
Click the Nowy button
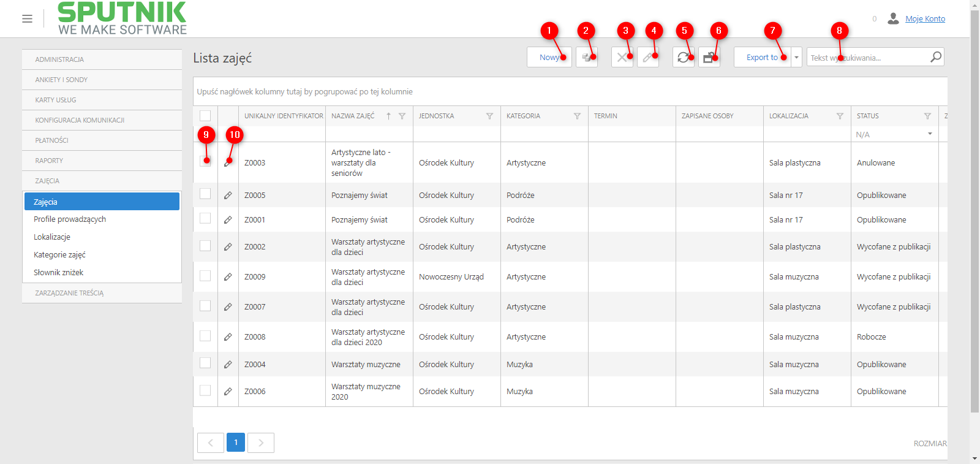pyautogui.click(x=549, y=57)
